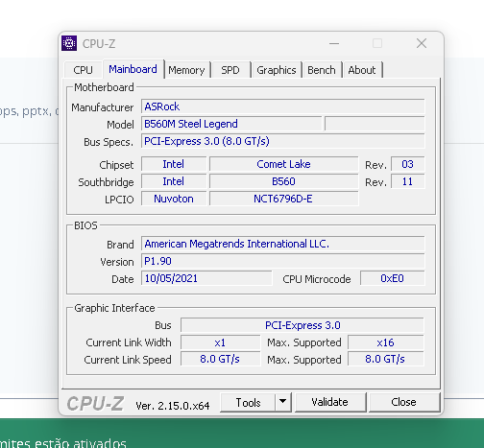Select the Comet Lake chipset value

[283, 164]
